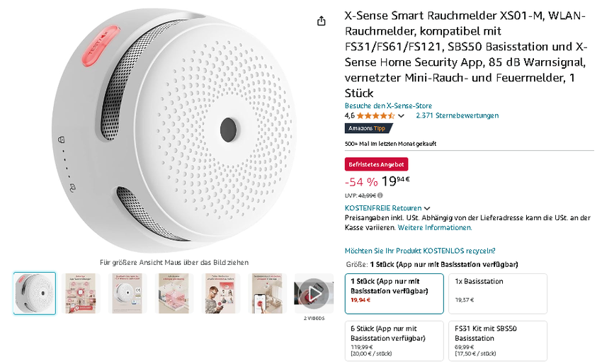Open the star rating breakdown chevron

pos(402,115)
